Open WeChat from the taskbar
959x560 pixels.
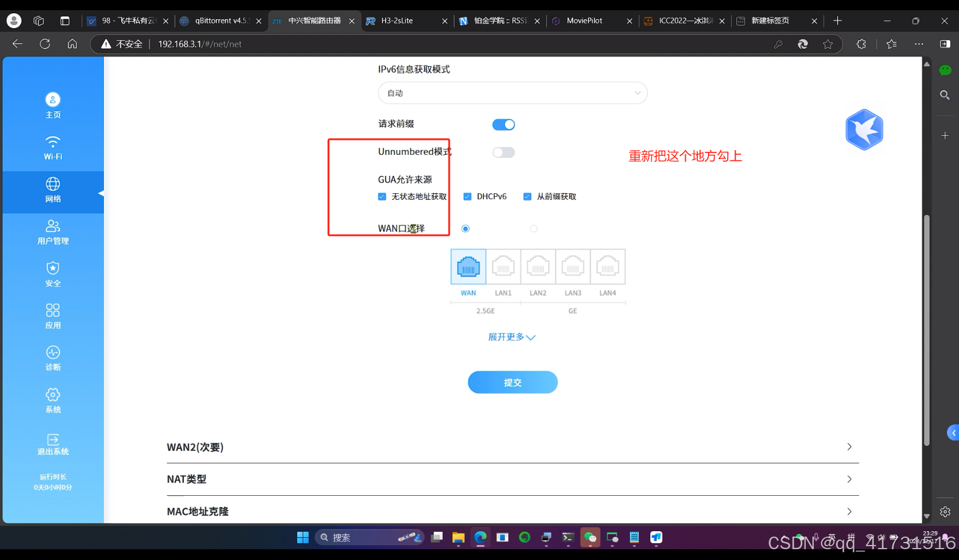(590, 537)
